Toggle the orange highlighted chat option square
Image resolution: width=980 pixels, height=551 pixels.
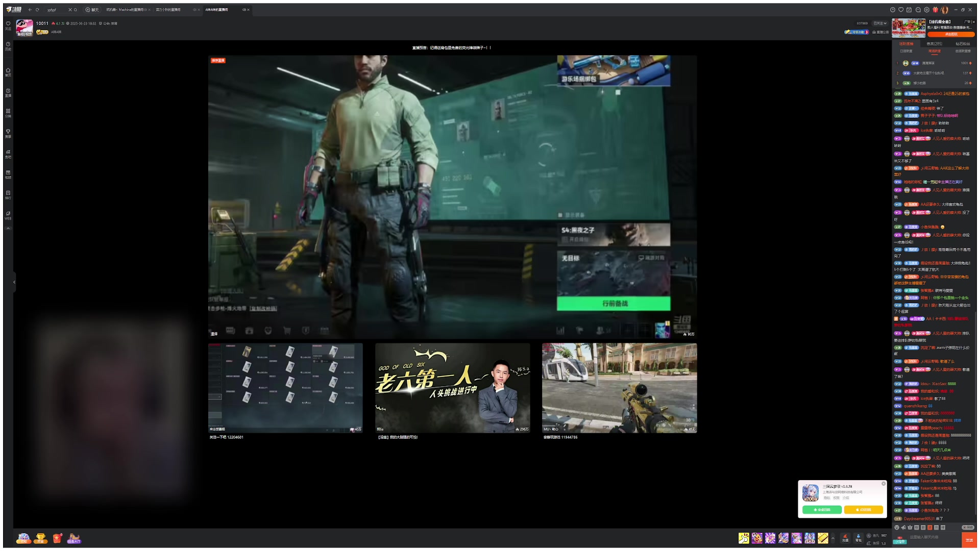click(x=929, y=528)
